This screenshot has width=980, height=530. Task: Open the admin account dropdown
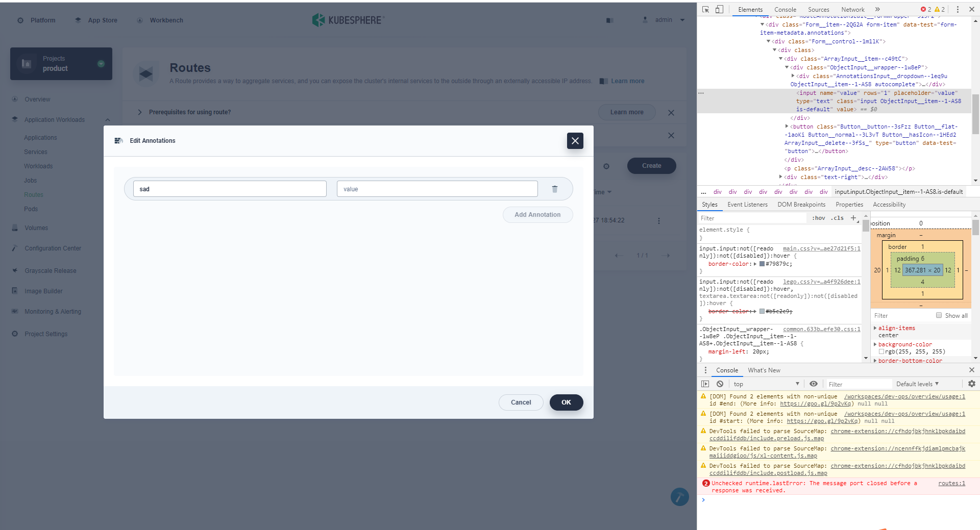[664, 19]
